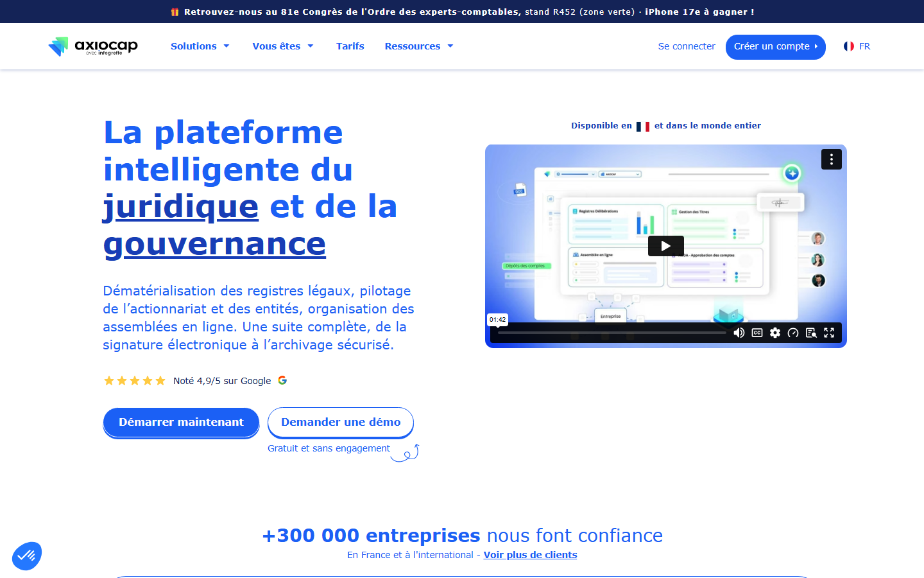This screenshot has width=924, height=578.
Task: Toggle closed captions on the video
Action: [757, 333]
